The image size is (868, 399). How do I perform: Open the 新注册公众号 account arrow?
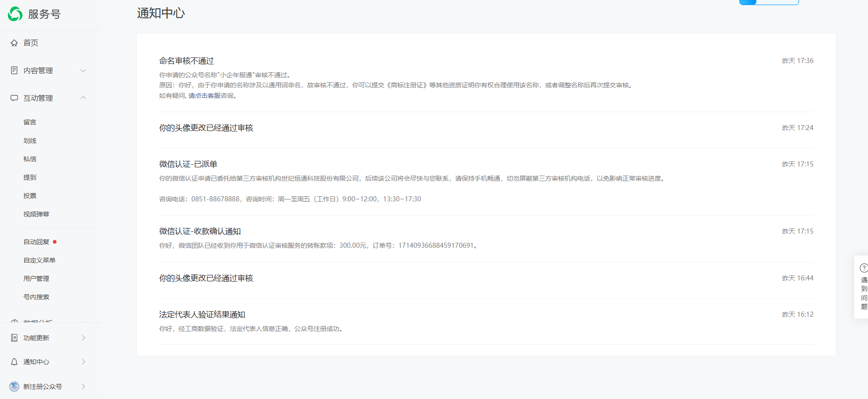[83, 387]
